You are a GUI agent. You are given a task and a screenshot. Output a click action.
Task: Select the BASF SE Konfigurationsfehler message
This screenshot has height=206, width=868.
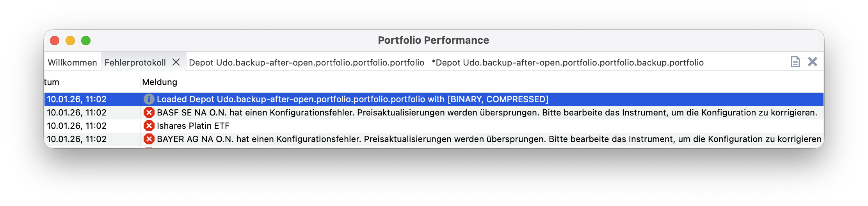click(487, 112)
